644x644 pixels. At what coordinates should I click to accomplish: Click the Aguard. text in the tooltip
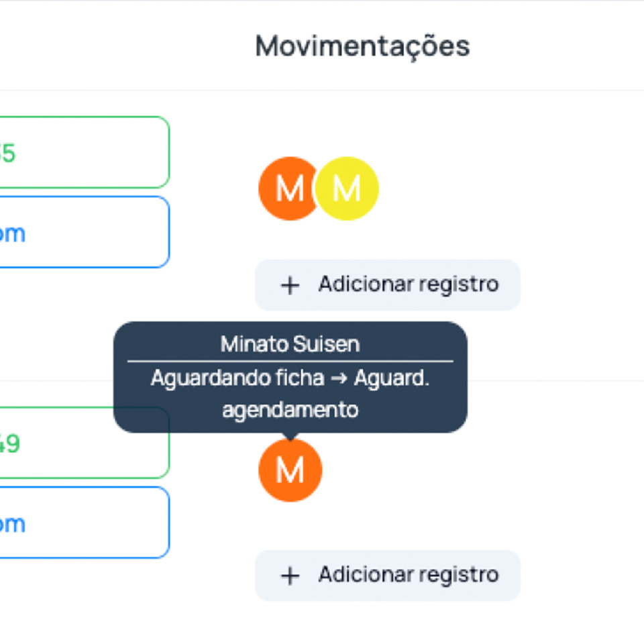coord(391,378)
